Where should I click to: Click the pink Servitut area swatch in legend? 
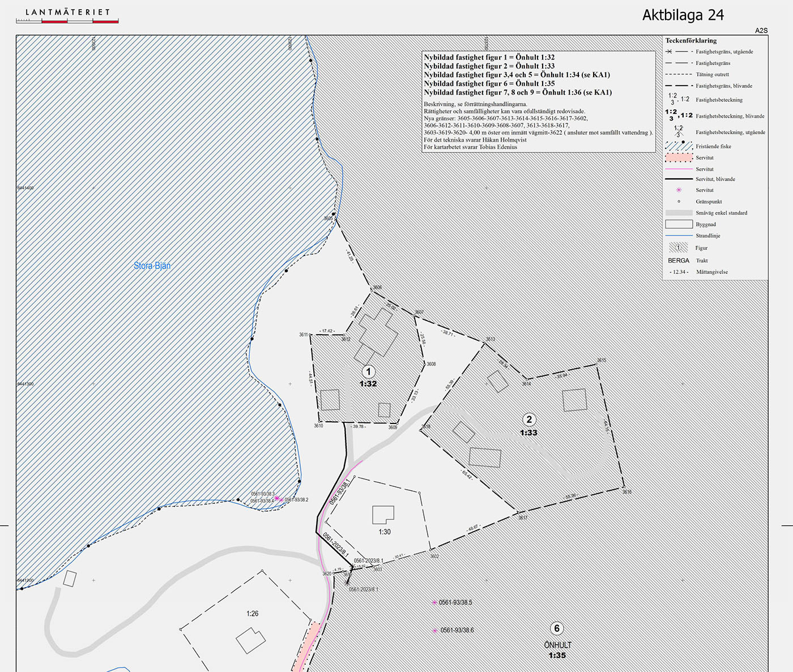[x=679, y=157]
